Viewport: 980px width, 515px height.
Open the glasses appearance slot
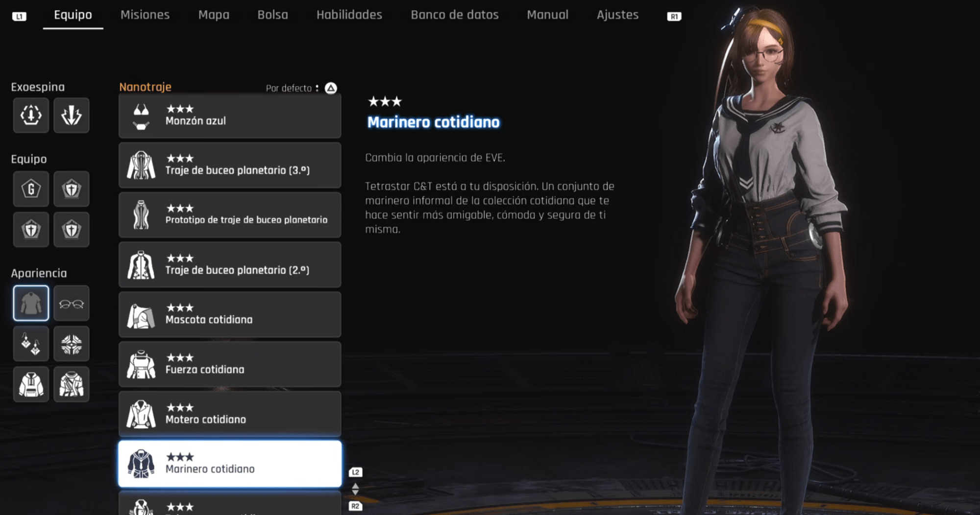72,304
